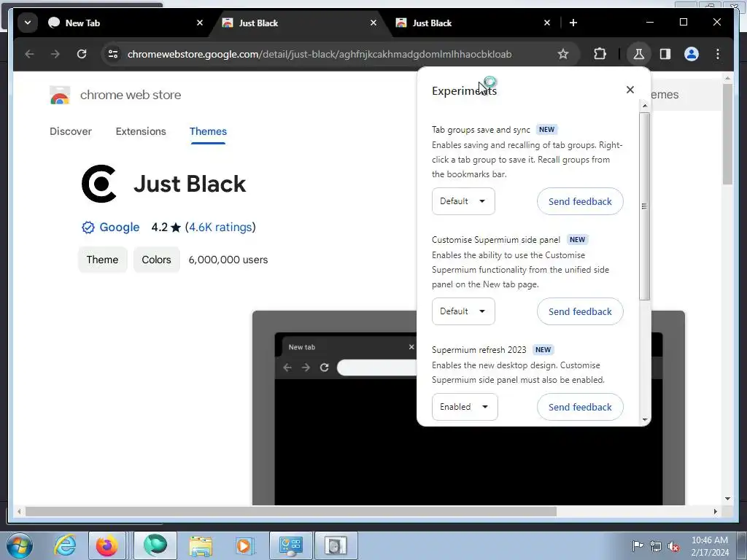
Task: Open the browser side panel
Action: (x=665, y=54)
